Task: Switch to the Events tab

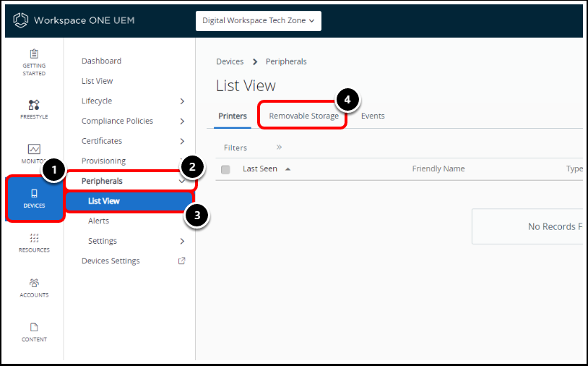Action: pos(373,116)
